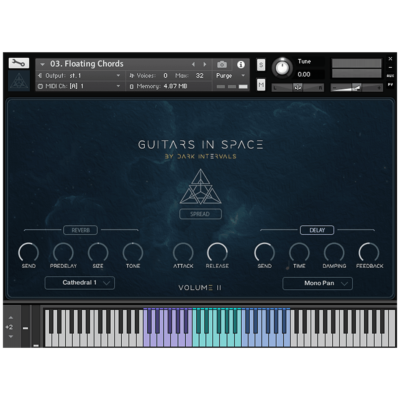Go to previous instrument preset arrow
This screenshot has height=400, width=400.
point(193,64)
